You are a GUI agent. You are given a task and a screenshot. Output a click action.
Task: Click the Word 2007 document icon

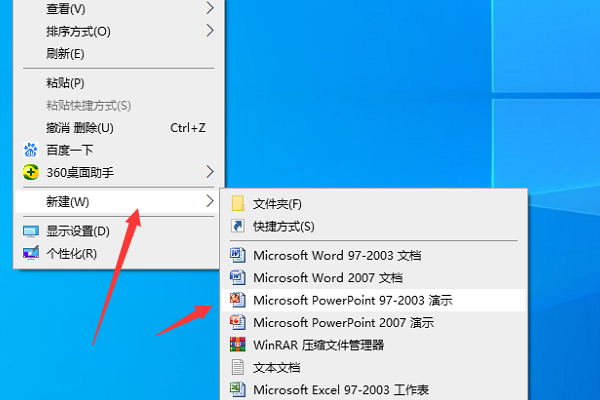238,277
